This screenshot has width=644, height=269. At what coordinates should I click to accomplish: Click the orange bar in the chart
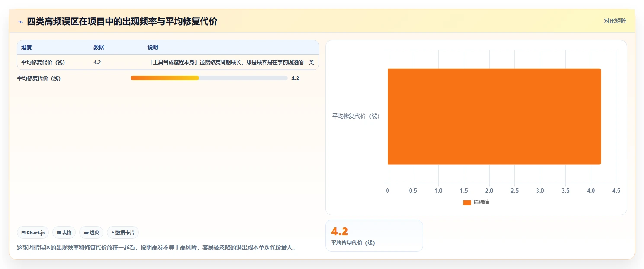coord(494,117)
